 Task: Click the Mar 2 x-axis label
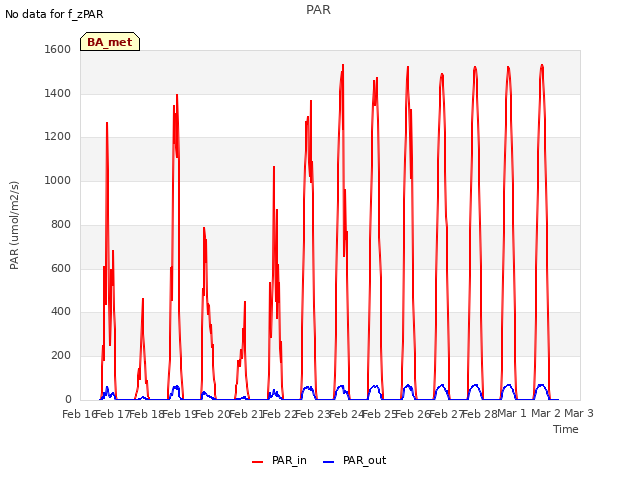click(x=546, y=413)
